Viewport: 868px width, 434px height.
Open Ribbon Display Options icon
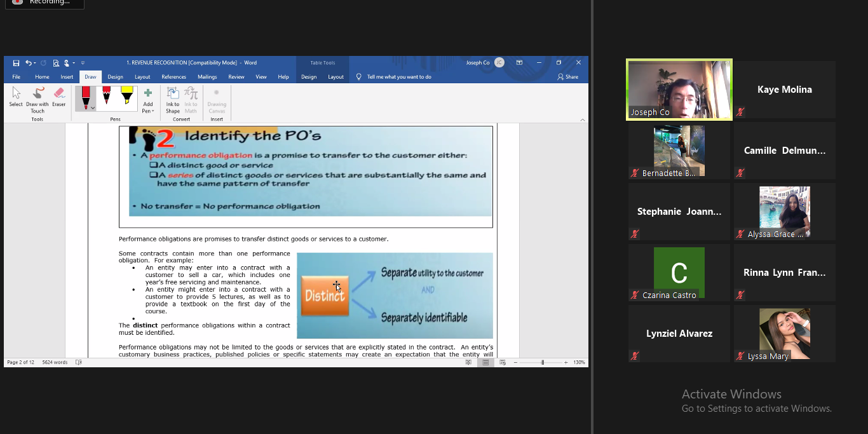[519, 63]
